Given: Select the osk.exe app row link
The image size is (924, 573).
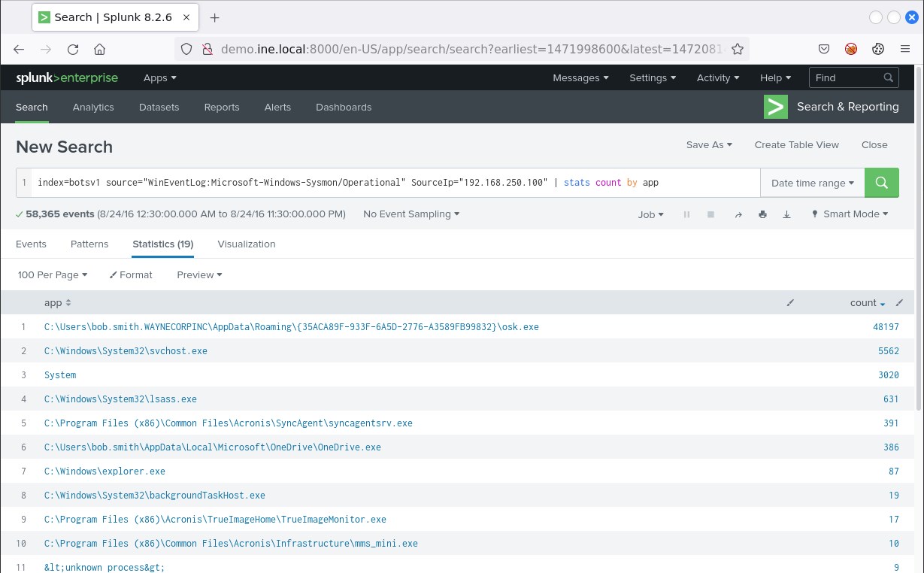Looking at the screenshot, I should 292,327.
